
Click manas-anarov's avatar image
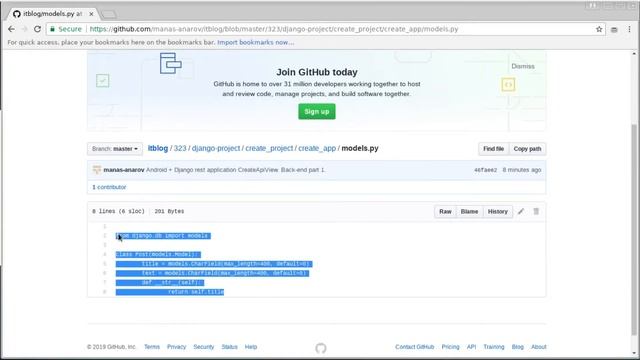(97, 170)
